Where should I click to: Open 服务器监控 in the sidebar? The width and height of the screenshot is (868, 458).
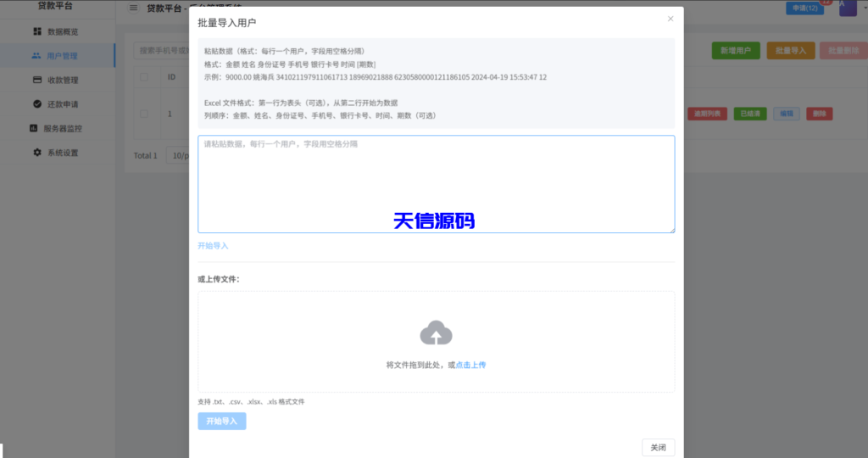[x=58, y=128]
